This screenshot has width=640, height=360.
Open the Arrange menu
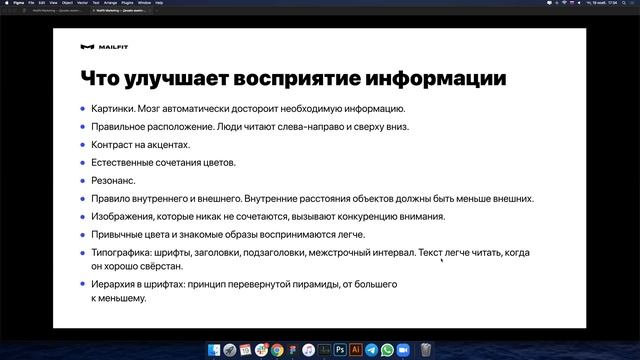[x=111, y=3]
